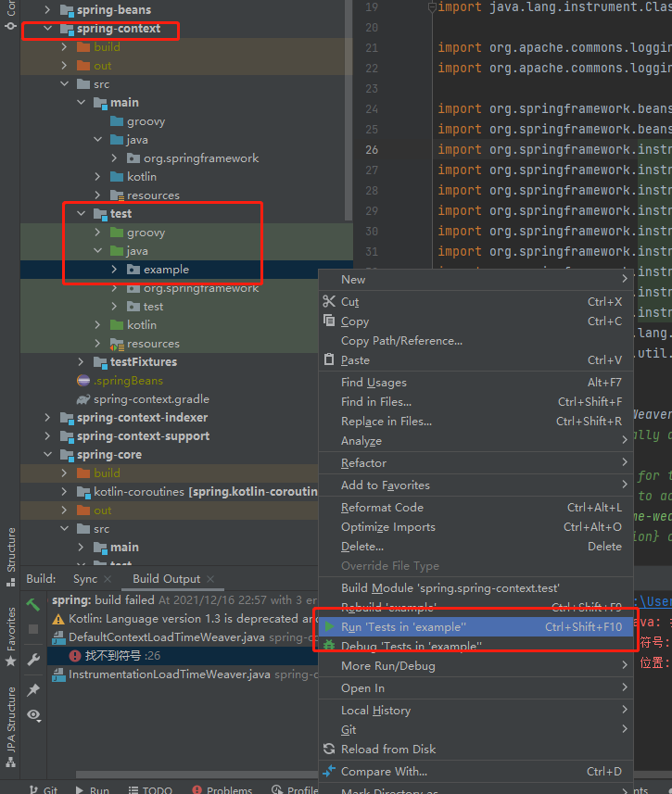Click the wrench settings icon in Build panel
Viewport: 672px width, 794px height.
(x=33, y=660)
